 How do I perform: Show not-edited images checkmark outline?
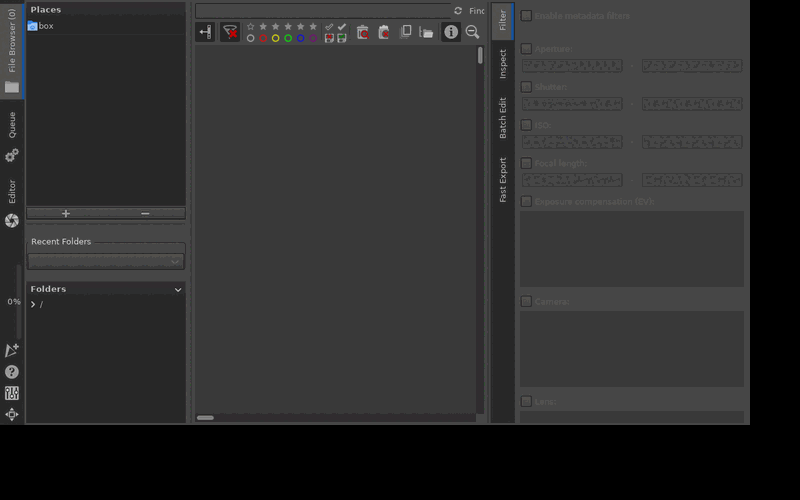tap(329, 27)
